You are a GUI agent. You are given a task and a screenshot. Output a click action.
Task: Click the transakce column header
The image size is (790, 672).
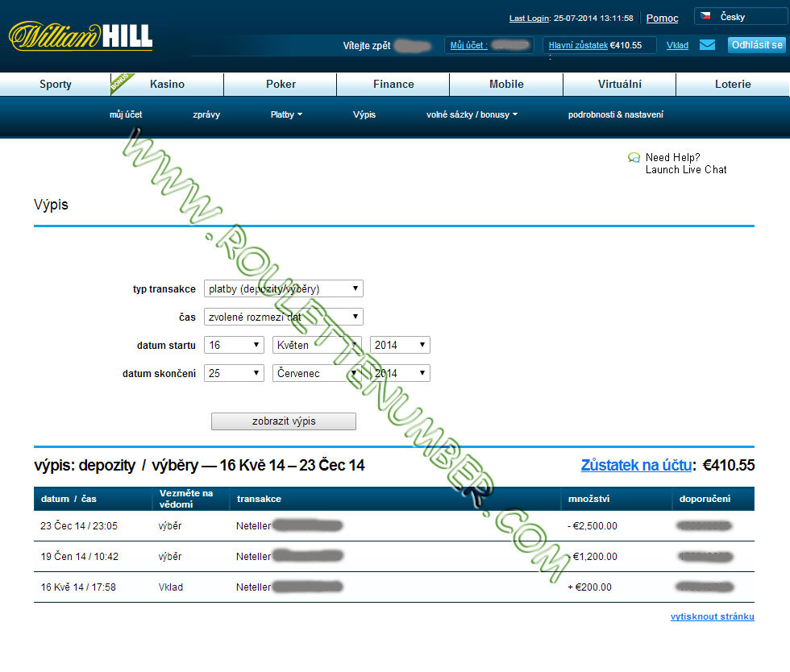(x=259, y=499)
